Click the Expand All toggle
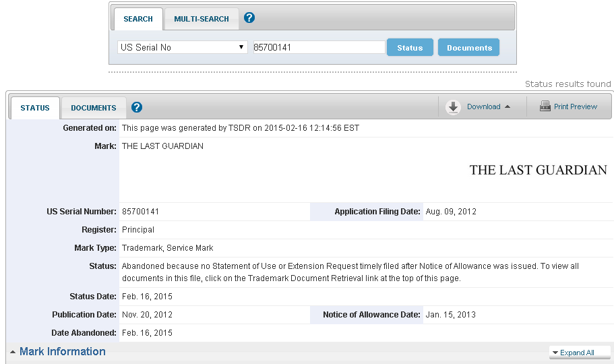614x364 pixels. tap(580, 353)
